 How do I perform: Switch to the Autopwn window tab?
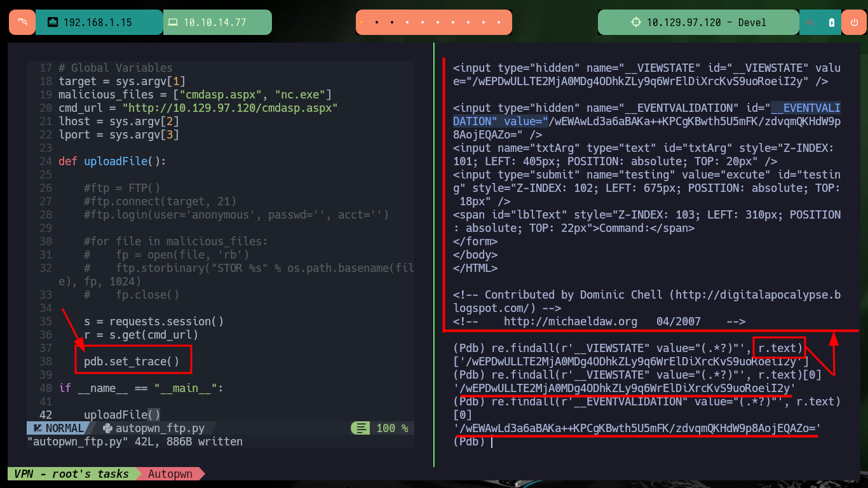coord(172,473)
